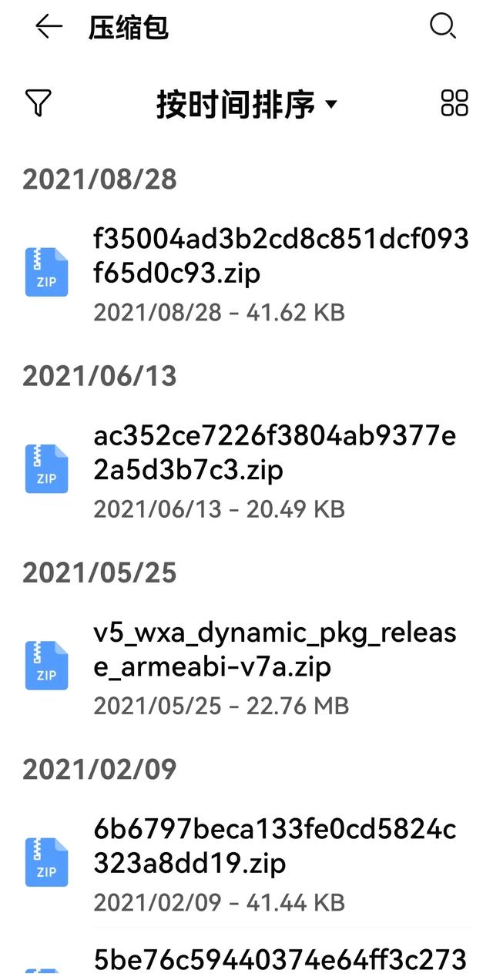The width and height of the screenshot is (493, 980).
Task: Tap ZIP icon of ac352ce7226f3804ab9377e file
Action: 46,468
